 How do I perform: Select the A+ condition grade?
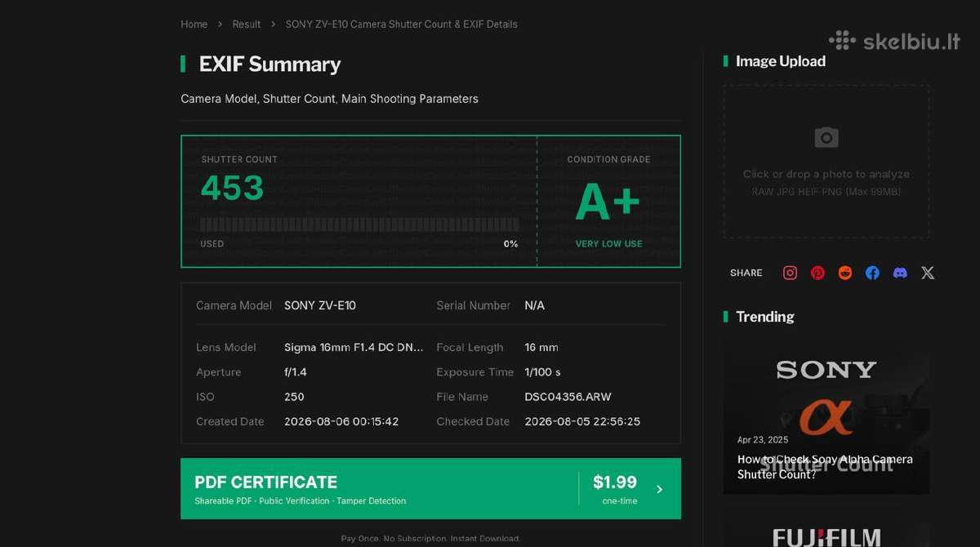[608, 202]
